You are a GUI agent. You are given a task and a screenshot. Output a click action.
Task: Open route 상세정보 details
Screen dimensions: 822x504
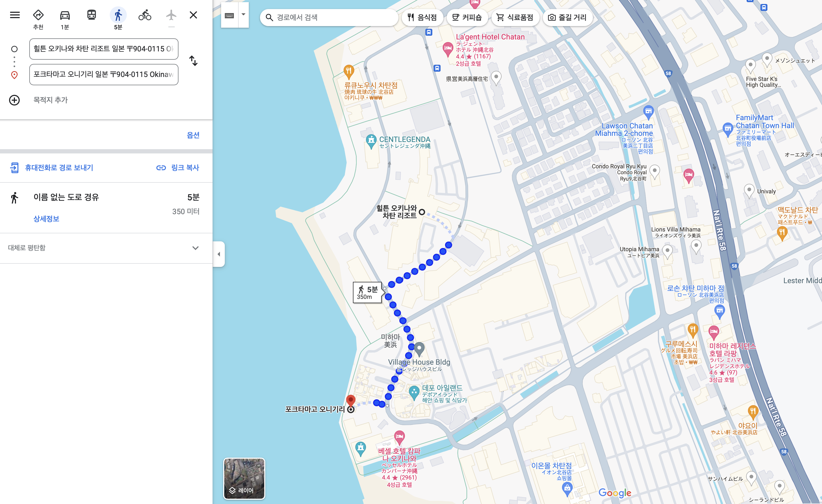[46, 219]
